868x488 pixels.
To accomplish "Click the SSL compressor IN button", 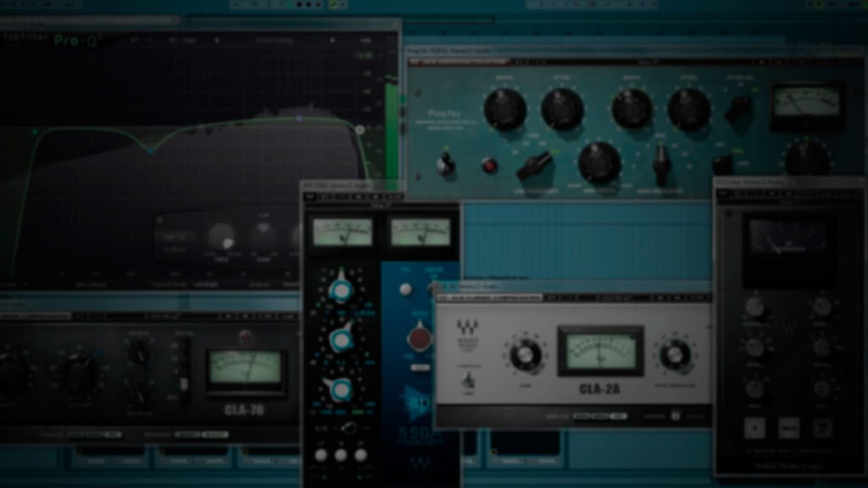I will [x=755, y=428].
